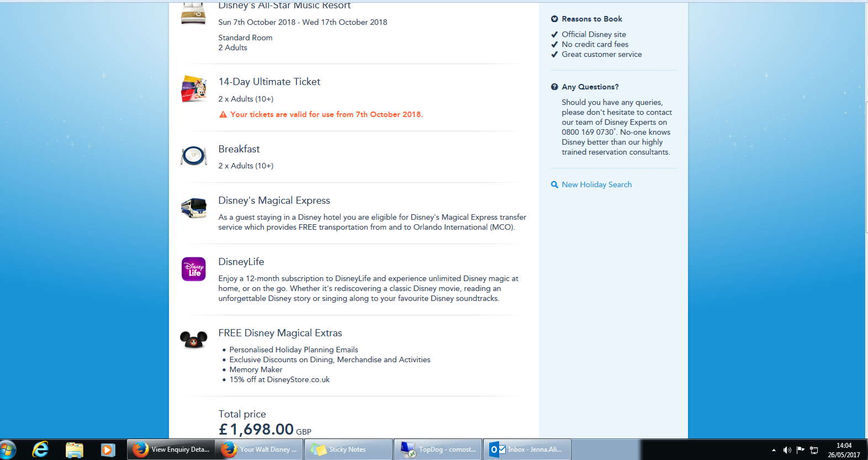Start a New Holiday Search
Screen dimensions: 868x460
click(596, 184)
